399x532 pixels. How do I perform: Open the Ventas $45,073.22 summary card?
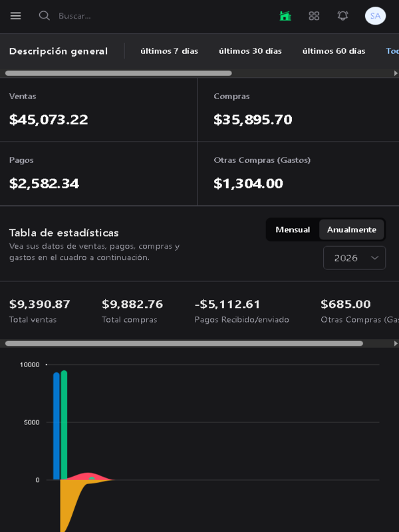98,110
